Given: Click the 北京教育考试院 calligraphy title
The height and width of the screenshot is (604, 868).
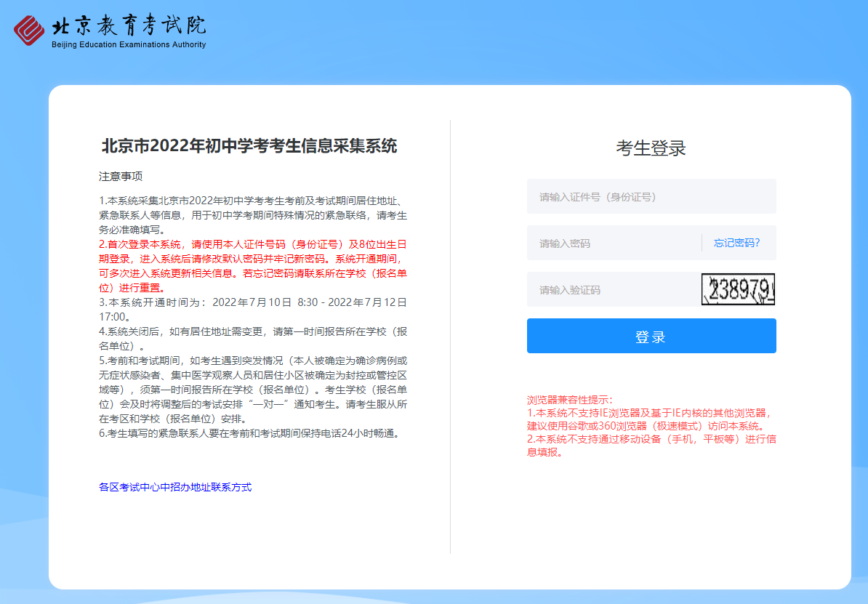Looking at the screenshot, I should click(x=129, y=25).
